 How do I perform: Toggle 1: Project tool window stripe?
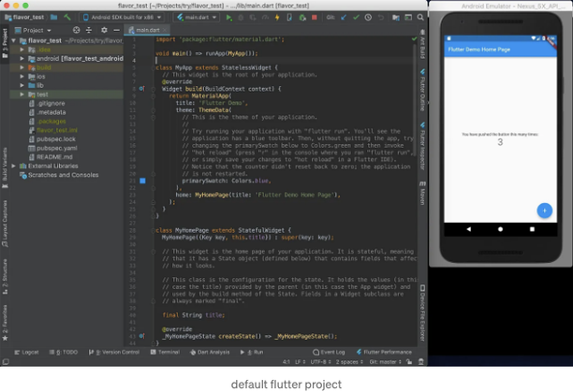click(5, 43)
